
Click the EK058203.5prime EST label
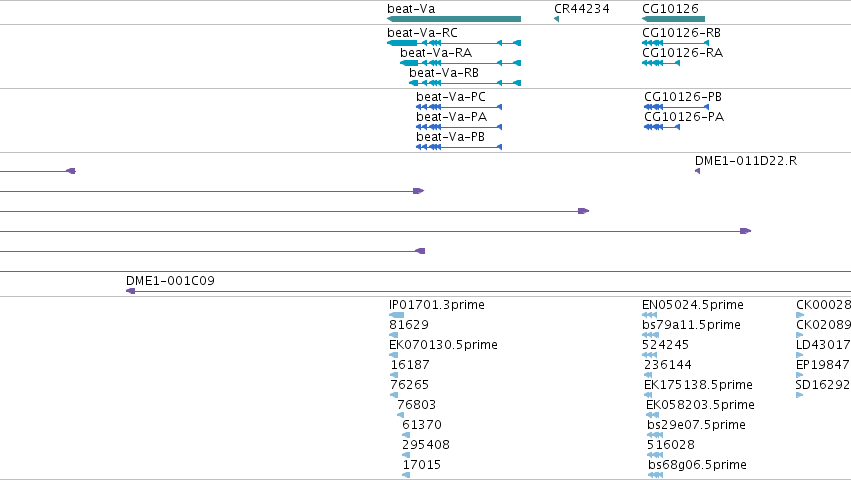(x=700, y=405)
